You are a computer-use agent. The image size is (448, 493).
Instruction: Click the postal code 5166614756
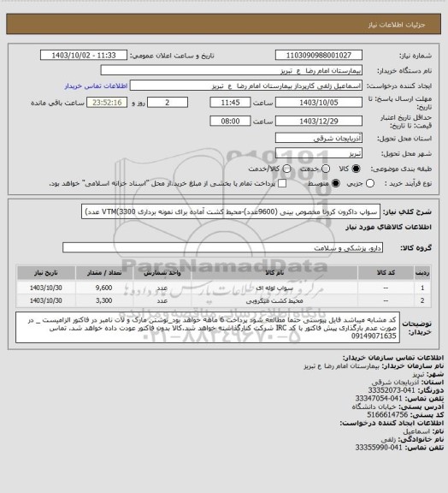(x=387, y=415)
